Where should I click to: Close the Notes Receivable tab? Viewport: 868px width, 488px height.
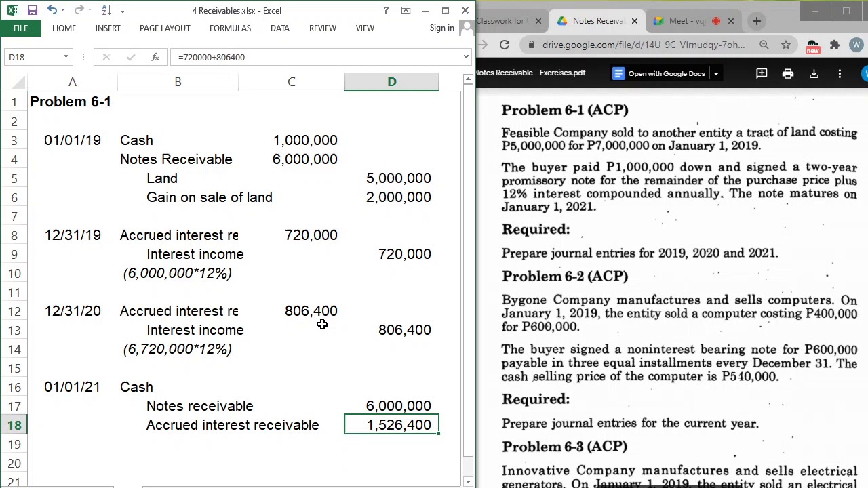pyautogui.click(x=635, y=21)
